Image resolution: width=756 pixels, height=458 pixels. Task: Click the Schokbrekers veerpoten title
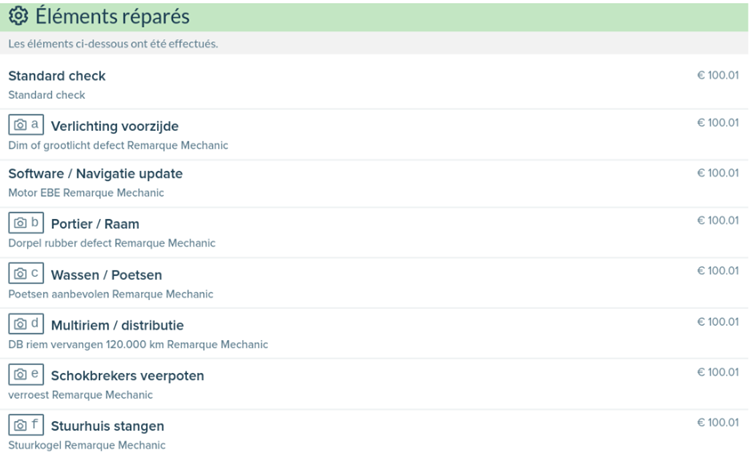point(127,376)
